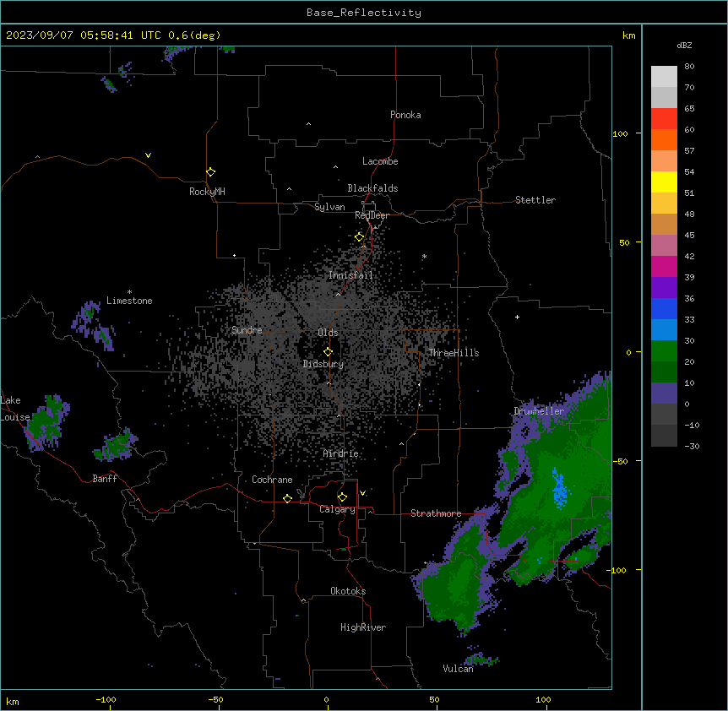Image resolution: width=728 pixels, height=711 pixels.
Task: Click the Strathmore label
Action: click(x=436, y=513)
